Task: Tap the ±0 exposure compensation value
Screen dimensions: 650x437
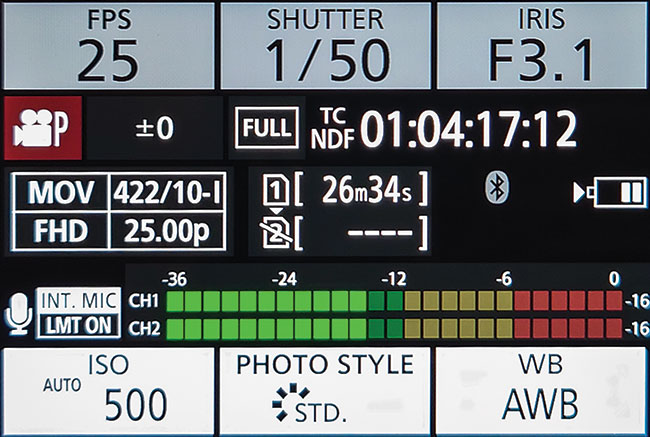Action: pos(155,128)
